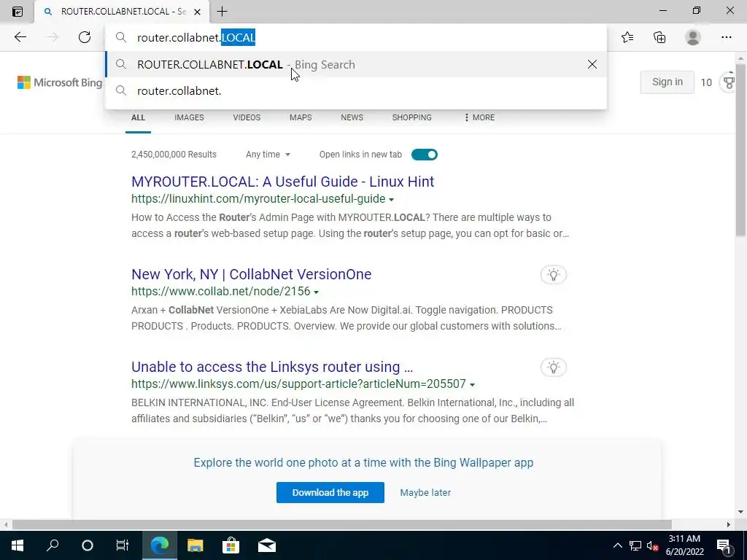
Task: Click the lightbulb next to Linksys result
Action: point(553,367)
